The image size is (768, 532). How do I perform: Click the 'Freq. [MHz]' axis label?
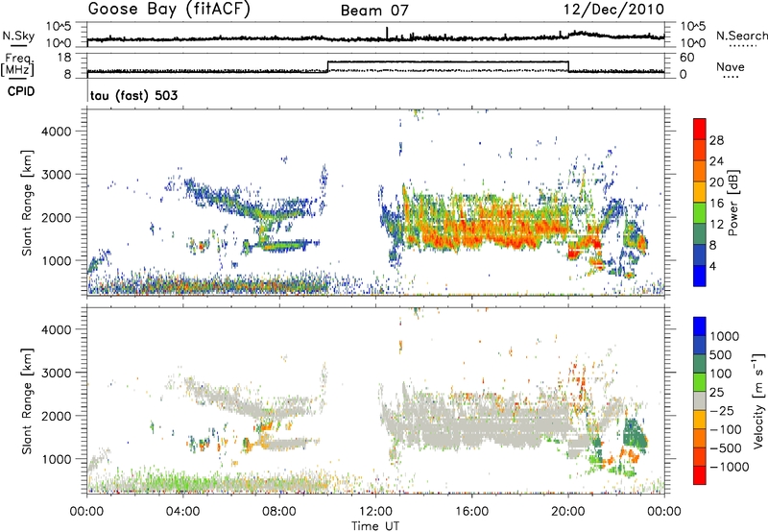(x=17, y=65)
